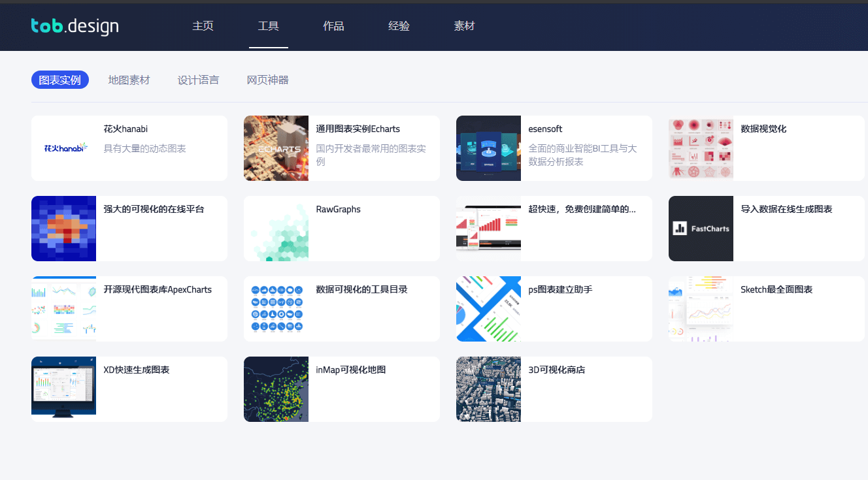Open the 花火hanabi title link
Screen dimensions: 868x480
pos(125,129)
